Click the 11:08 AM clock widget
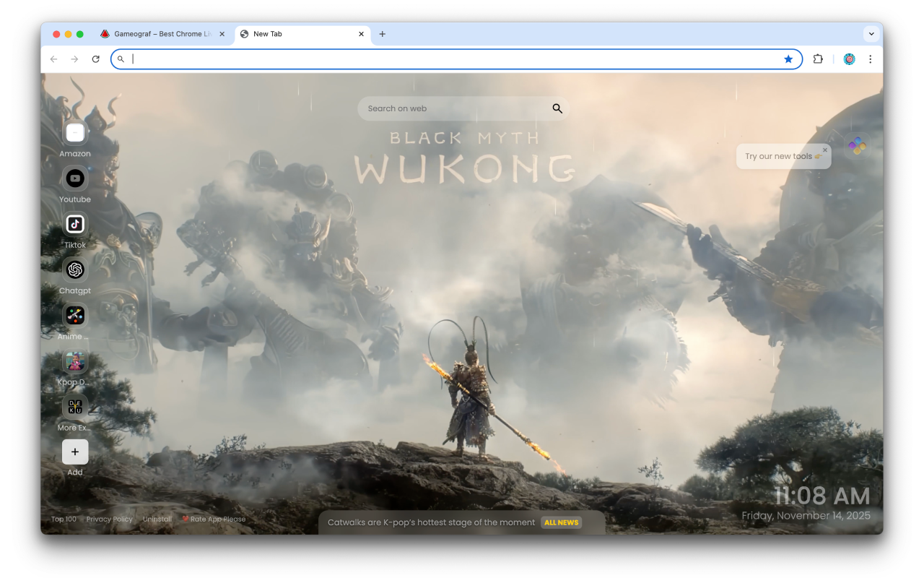 tap(822, 496)
